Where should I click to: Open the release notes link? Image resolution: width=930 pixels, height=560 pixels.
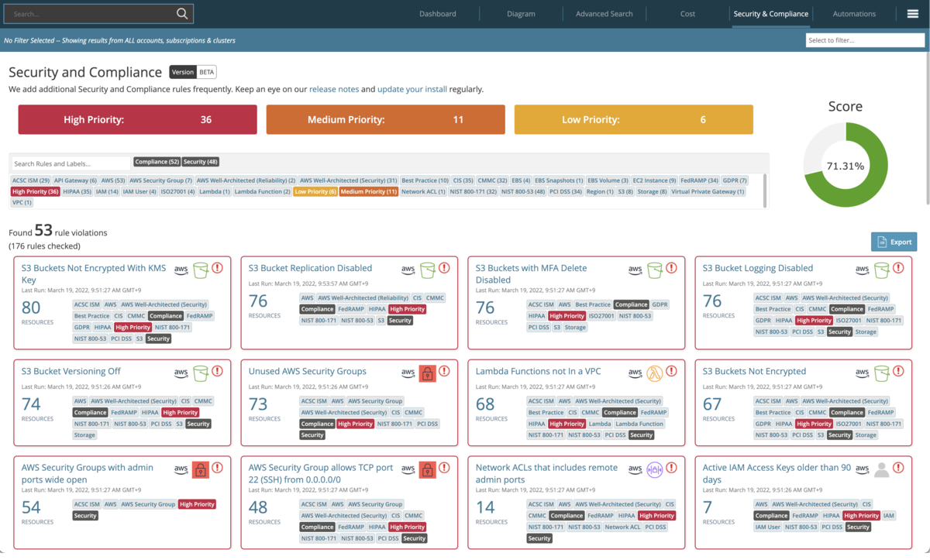[x=333, y=89]
